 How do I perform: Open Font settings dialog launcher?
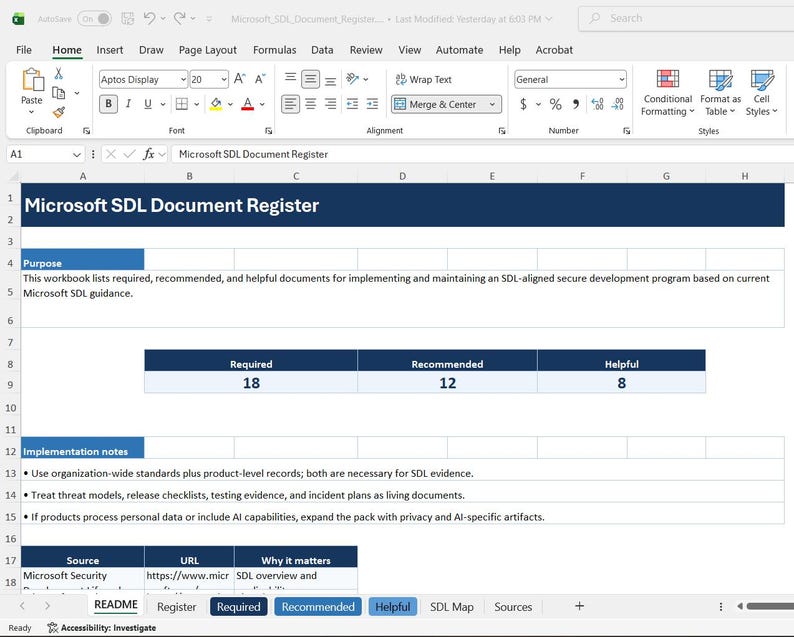(x=268, y=131)
